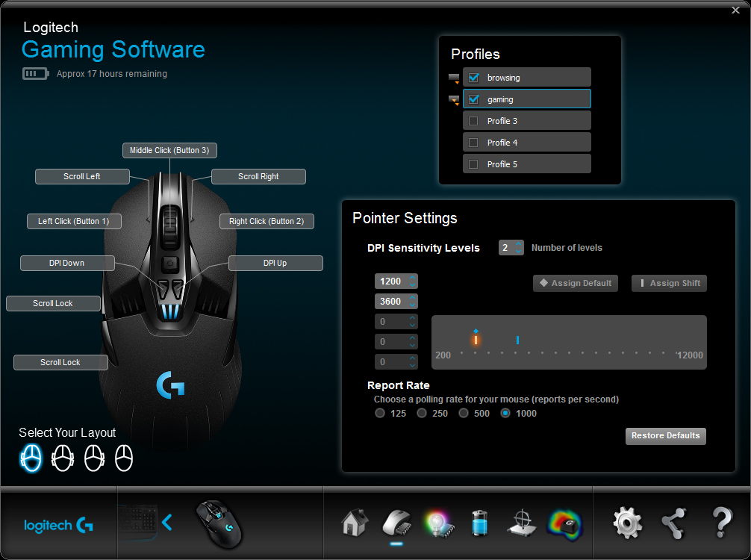
Task: Click the battery status icon
Action: click(x=479, y=523)
